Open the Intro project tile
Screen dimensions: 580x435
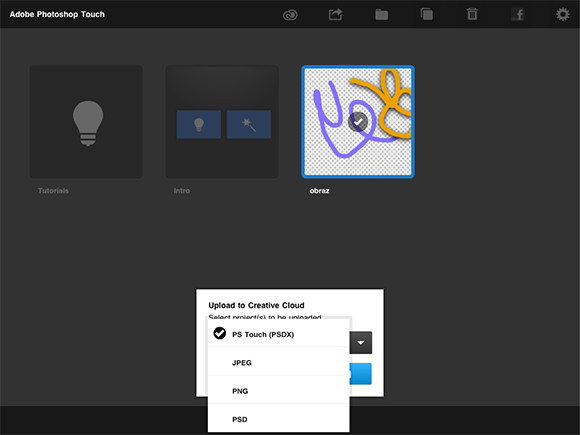click(x=222, y=122)
